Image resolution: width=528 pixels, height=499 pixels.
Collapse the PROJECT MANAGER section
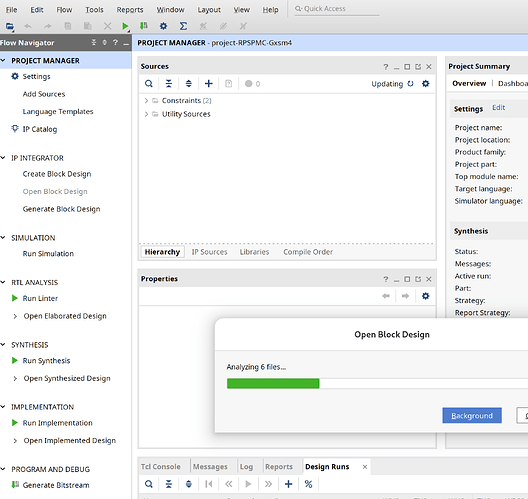(3, 61)
